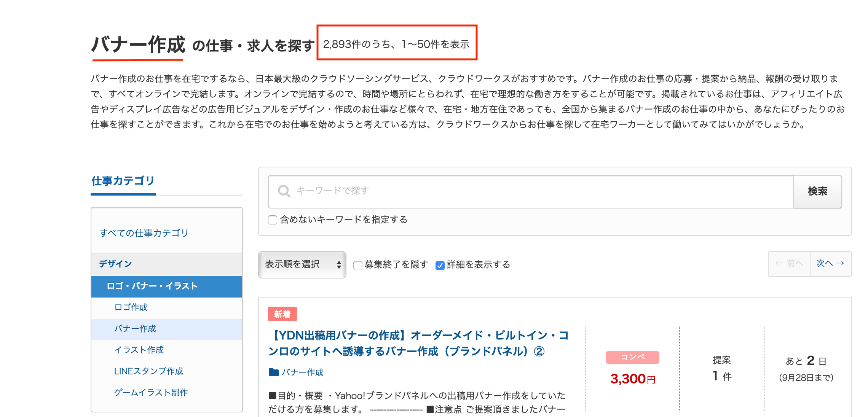Image resolution: width=868 pixels, height=417 pixels.
Task: Tick 含めないキーワードを指定する checkbox
Action: pos(273,220)
